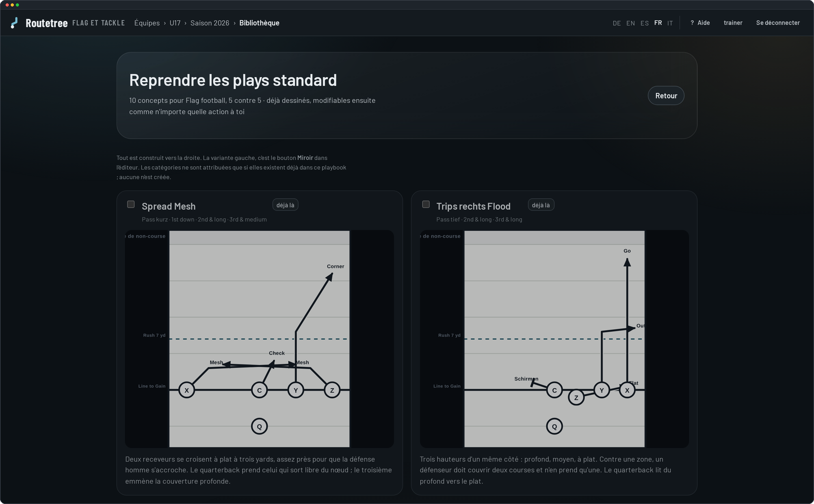This screenshot has height=504, width=814.
Task: Select the Y receiver circle in Spread Mesh
Action: (x=295, y=390)
